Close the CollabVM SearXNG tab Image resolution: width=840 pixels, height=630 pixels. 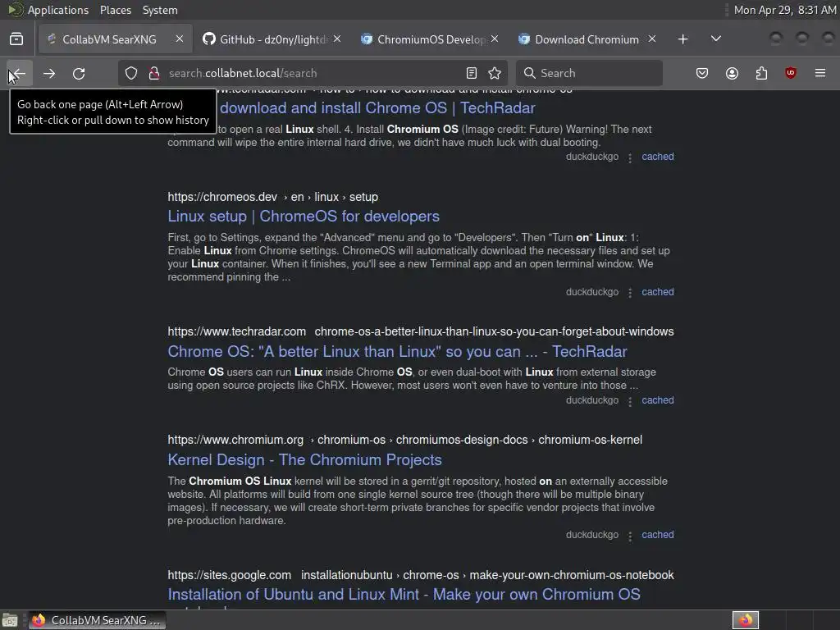[180, 39]
